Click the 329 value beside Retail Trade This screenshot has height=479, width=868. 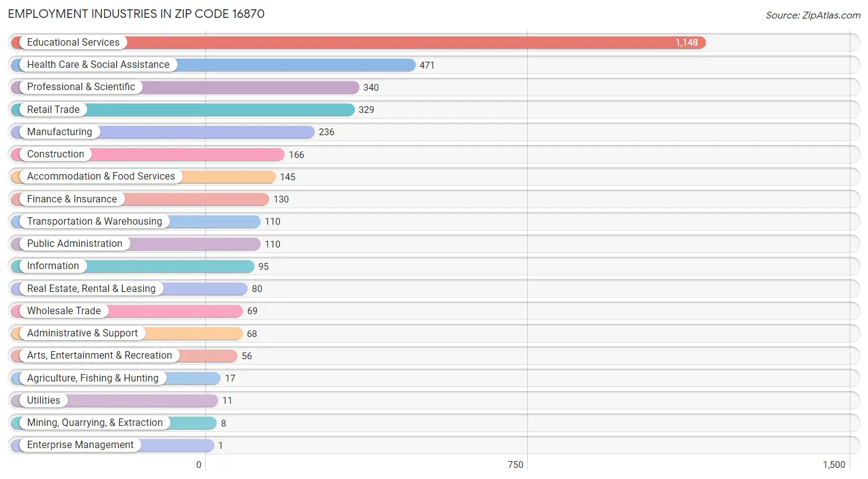point(366,110)
